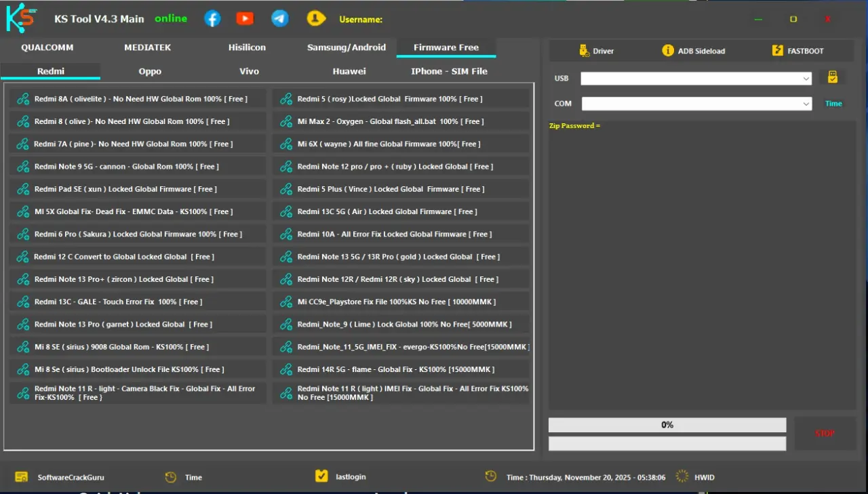Click link icon for Redmi 13C GALE
The width and height of the screenshot is (868, 494).
(23, 302)
